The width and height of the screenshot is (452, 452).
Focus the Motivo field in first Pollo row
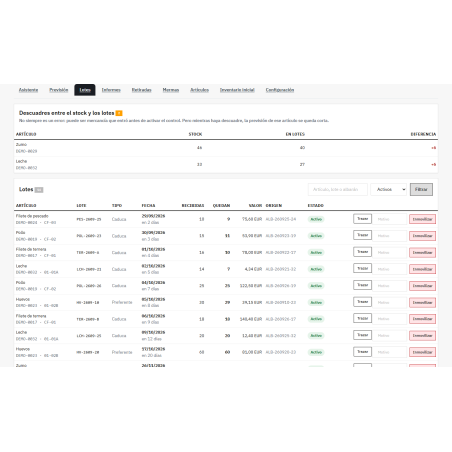(x=389, y=236)
